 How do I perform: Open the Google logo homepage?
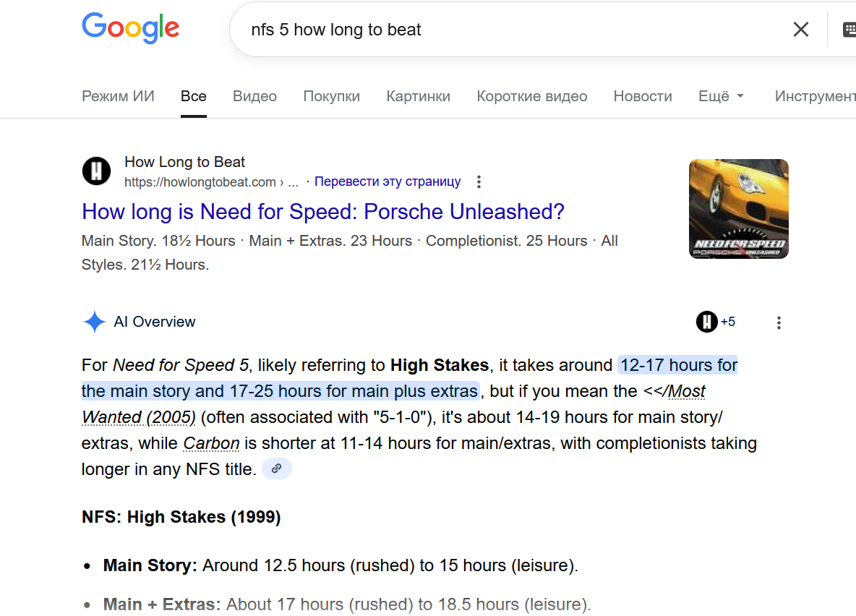coord(130,28)
